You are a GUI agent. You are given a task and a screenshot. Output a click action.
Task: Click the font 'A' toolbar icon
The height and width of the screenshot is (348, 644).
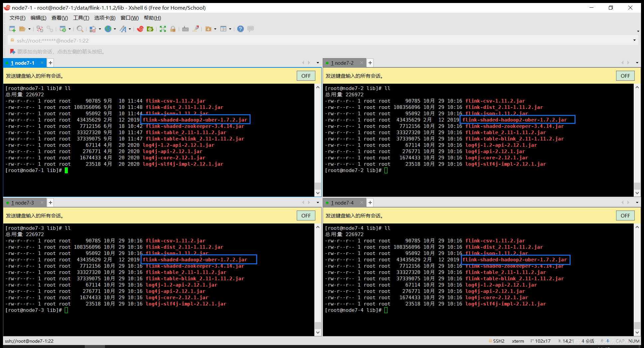(x=123, y=29)
